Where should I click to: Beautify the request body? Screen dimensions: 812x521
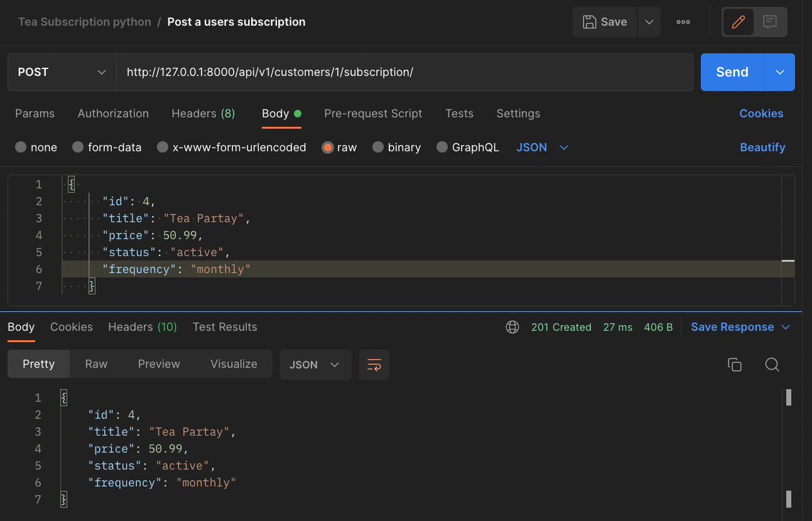[x=762, y=148]
